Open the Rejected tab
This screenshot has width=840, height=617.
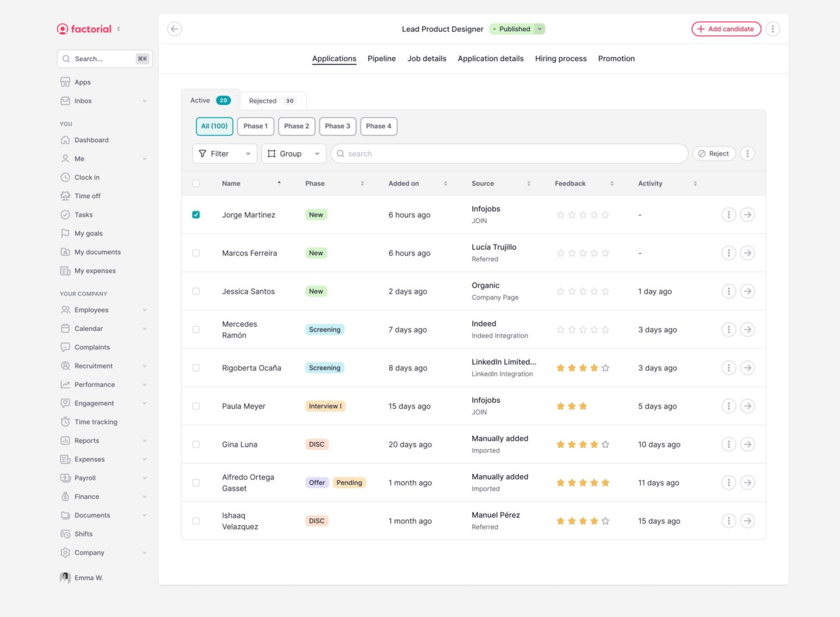pyautogui.click(x=272, y=101)
